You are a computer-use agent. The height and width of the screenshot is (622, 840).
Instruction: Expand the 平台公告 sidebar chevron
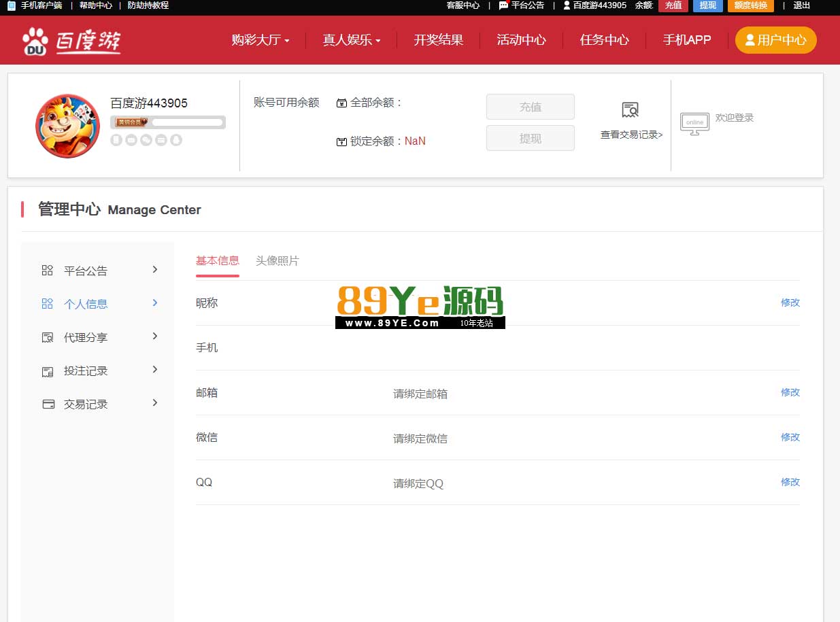point(155,269)
